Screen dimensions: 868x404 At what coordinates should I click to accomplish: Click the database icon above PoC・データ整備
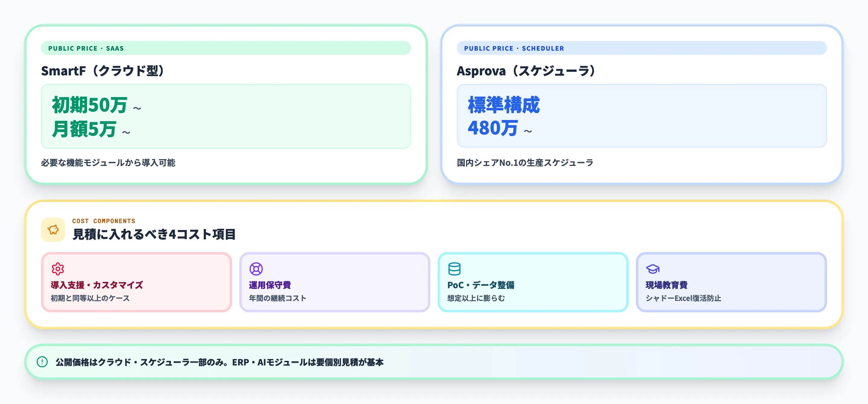coord(454,269)
